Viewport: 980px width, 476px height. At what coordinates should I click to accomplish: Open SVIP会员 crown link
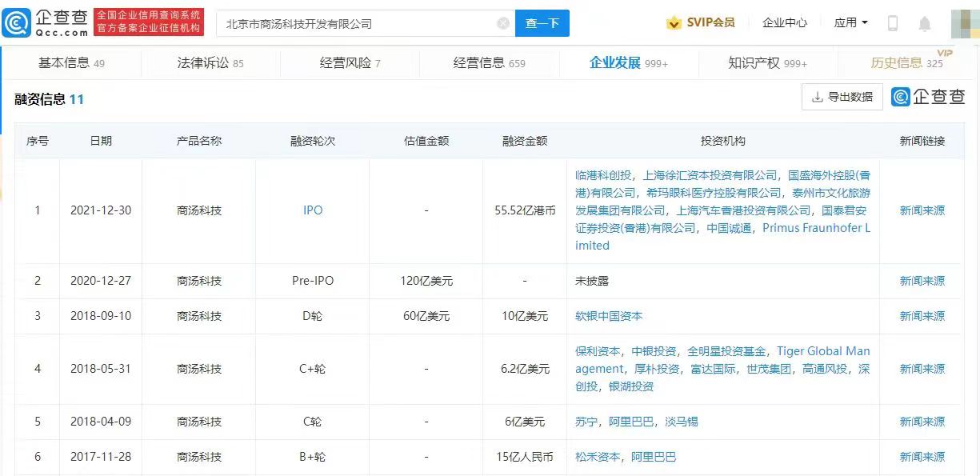(x=701, y=23)
